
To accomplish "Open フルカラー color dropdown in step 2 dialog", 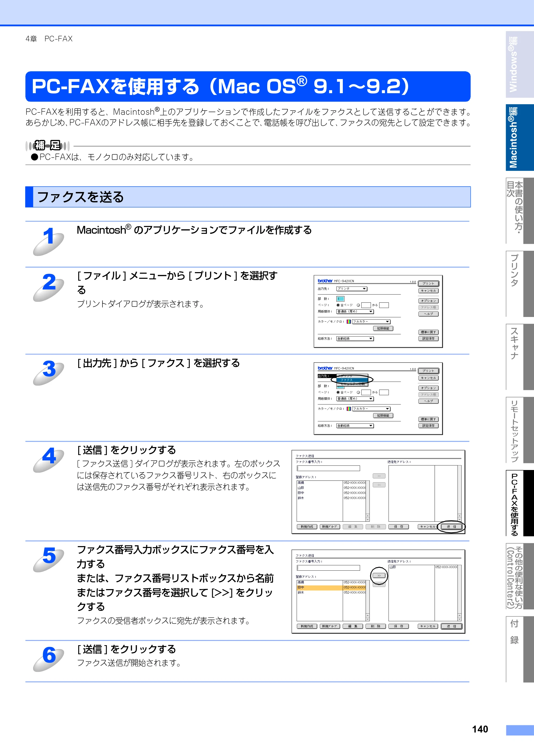I will tap(371, 322).
